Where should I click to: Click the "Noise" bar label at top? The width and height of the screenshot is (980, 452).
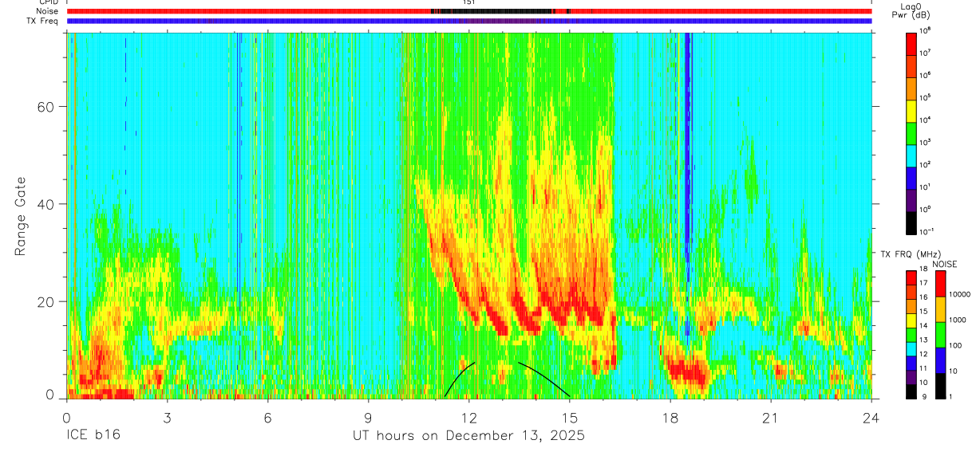coord(46,11)
